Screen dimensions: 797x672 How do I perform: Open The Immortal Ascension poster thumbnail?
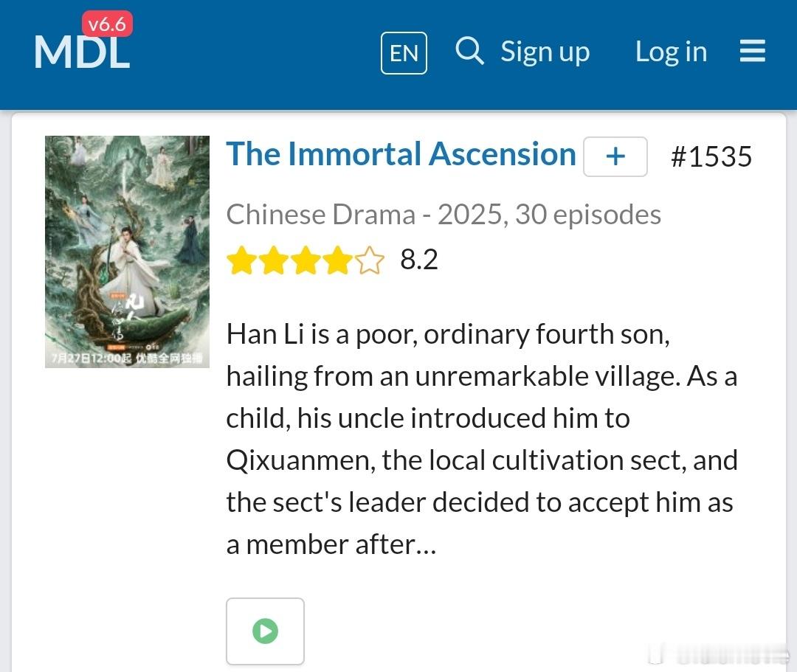(127, 252)
